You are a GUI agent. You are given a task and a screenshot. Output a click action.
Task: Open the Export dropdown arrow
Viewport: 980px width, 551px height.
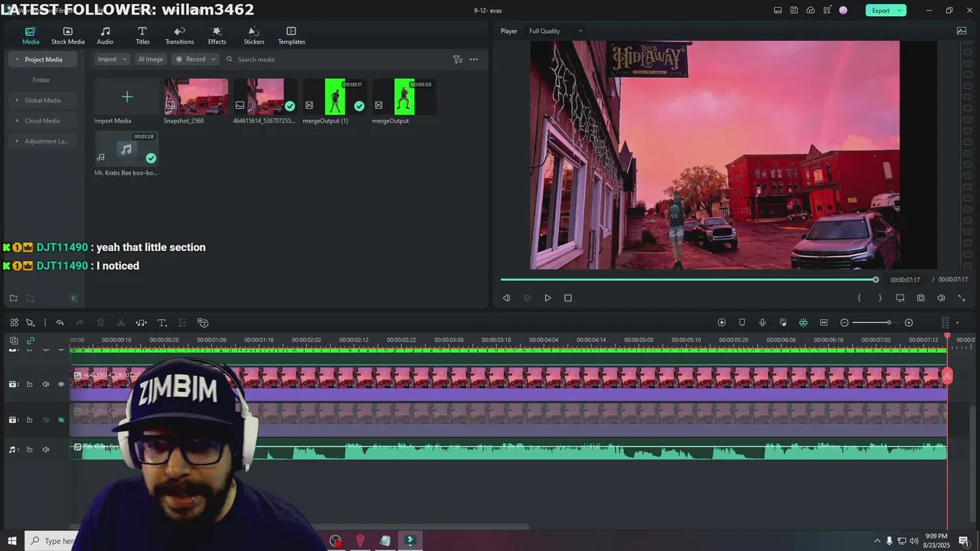tap(900, 10)
